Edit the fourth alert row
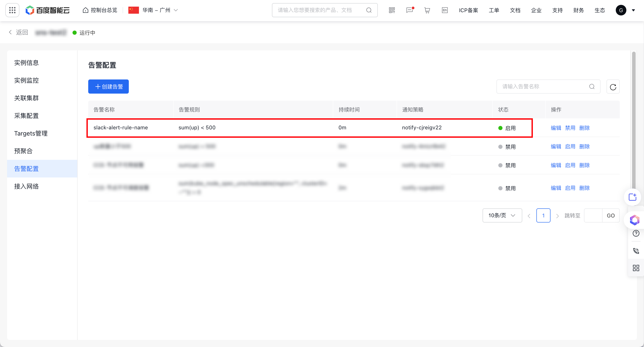Viewport: 644px width, 347px height. point(556,188)
